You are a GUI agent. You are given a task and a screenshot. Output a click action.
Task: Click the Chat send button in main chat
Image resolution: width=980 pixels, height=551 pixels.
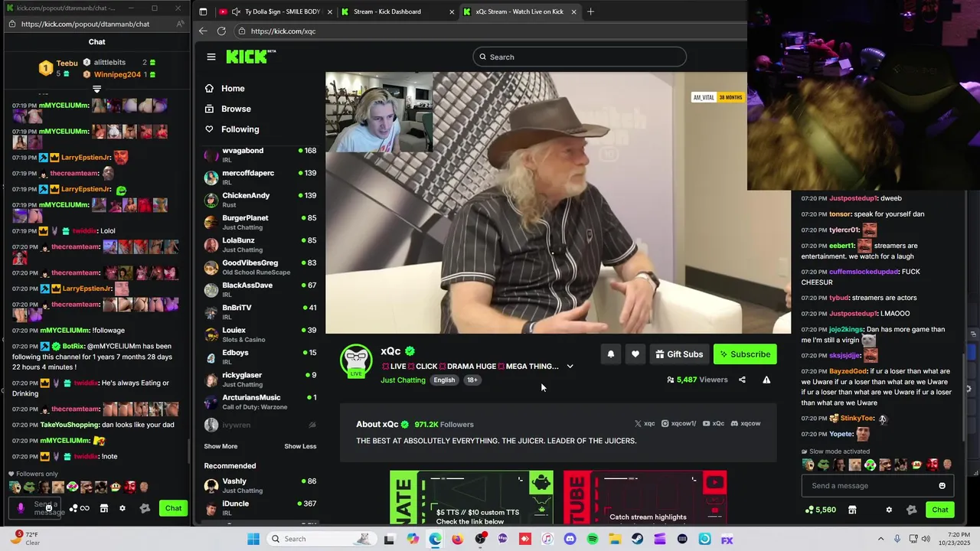[940, 510]
